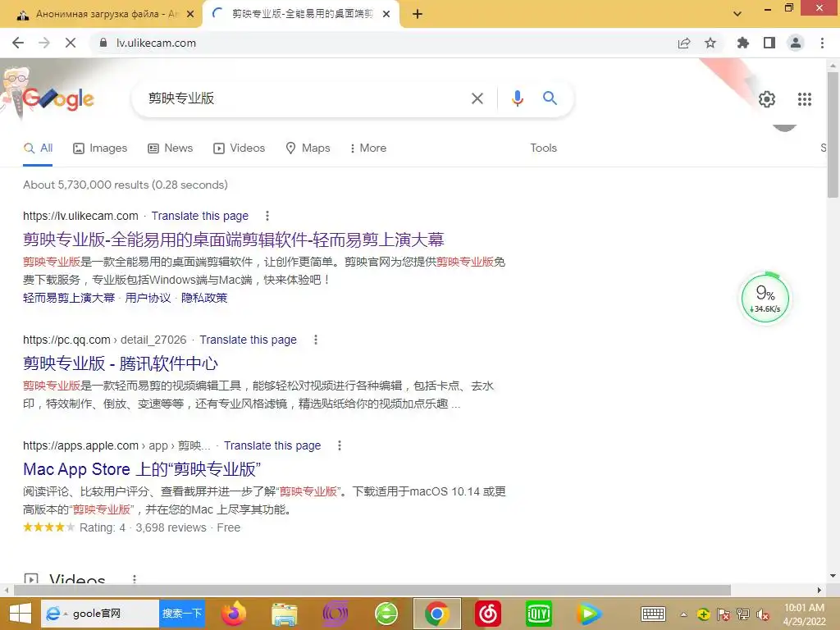This screenshot has width=840, height=630.
Task: Open the 剪映专业版 - 腾讯软件中心 result
Action: (x=121, y=363)
